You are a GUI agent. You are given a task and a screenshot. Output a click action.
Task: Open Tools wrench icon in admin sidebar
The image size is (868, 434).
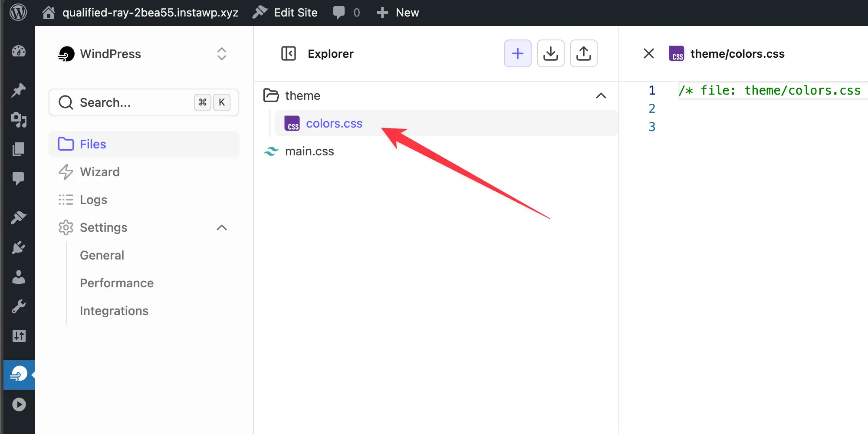pyautogui.click(x=19, y=306)
